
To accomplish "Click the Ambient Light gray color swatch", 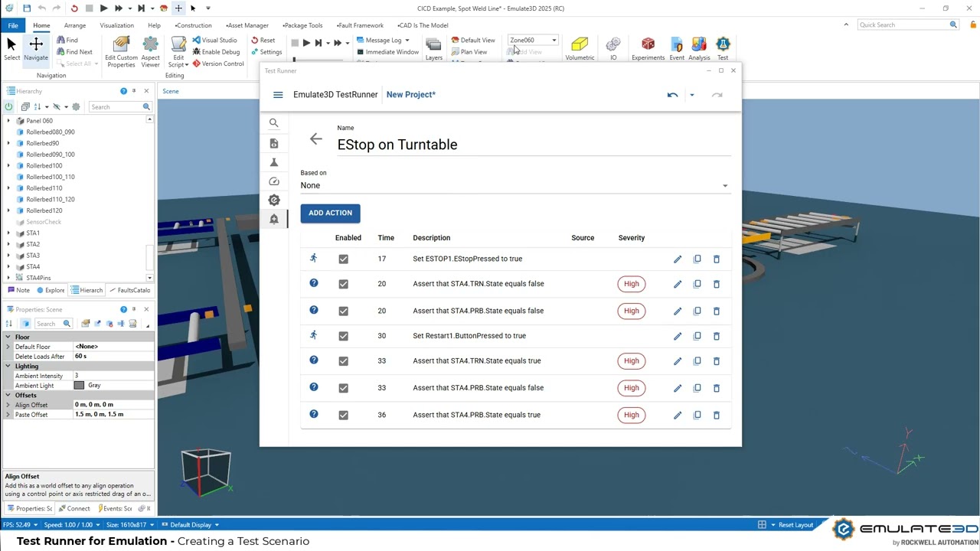I will coord(79,386).
